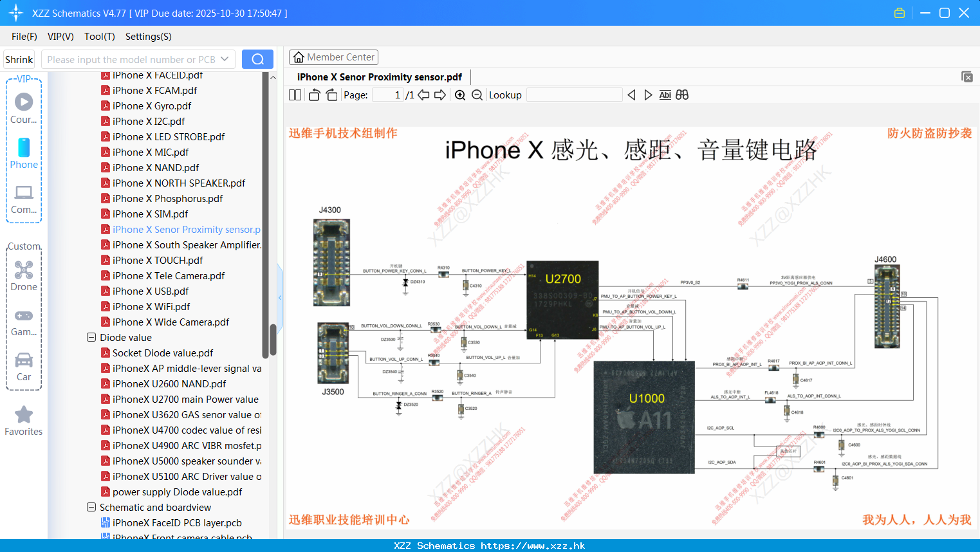The height and width of the screenshot is (552, 980).
Task: Find next lookup match triangle
Action: pos(648,95)
